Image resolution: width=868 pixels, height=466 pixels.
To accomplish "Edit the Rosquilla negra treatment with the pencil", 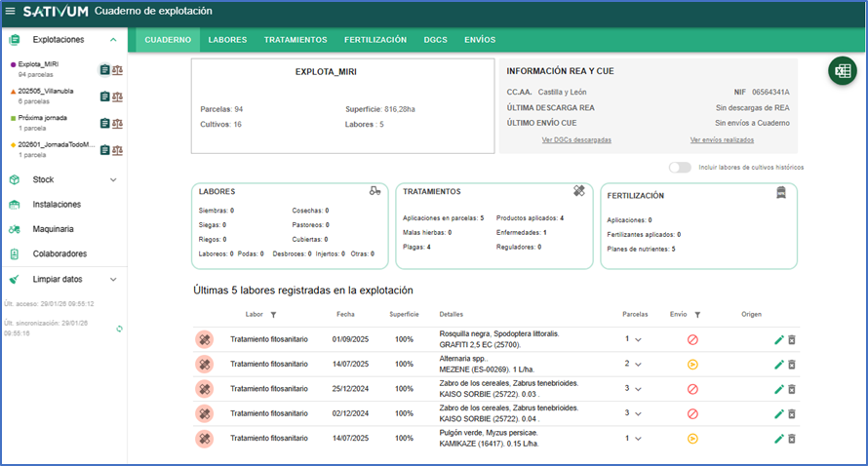I will point(778,338).
